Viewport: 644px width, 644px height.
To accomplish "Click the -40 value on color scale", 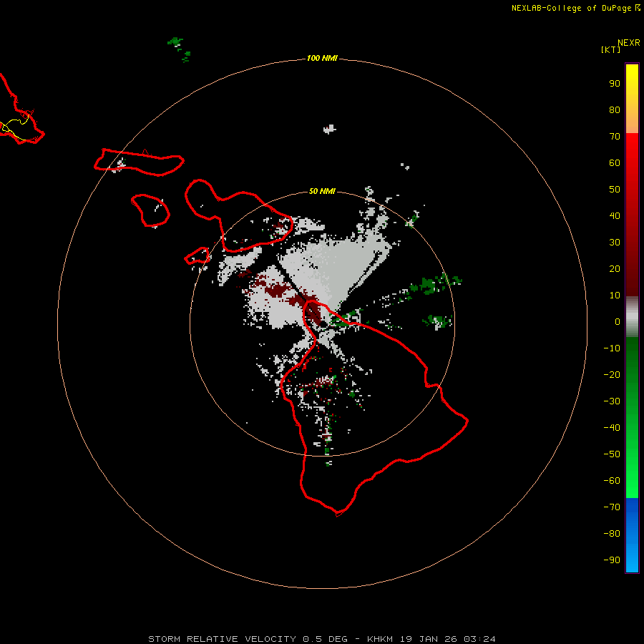I will (x=612, y=428).
